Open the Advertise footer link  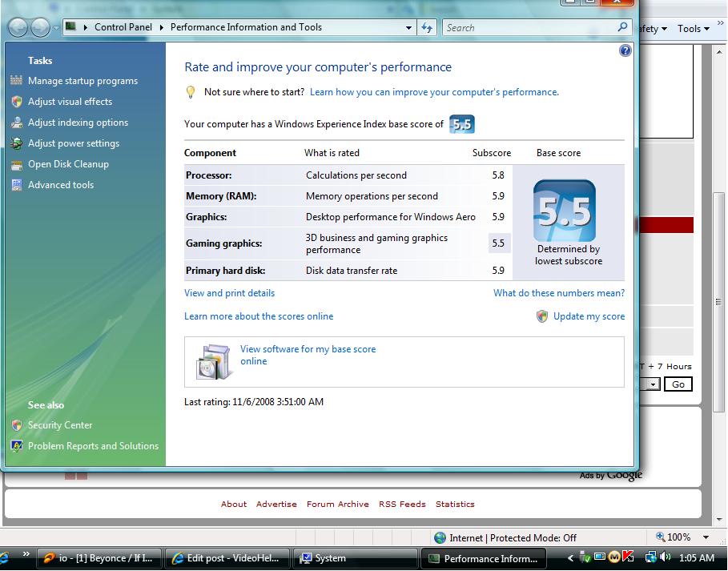[x=276, y=505]
